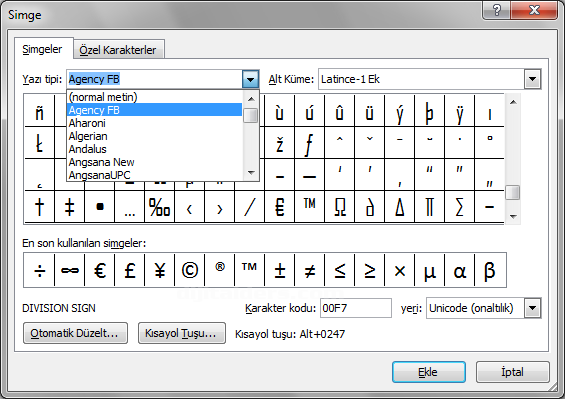Click the font list scrollbar thumb
This screenshot has height=399, width=565.
pyautogui.click(x=251, y=115)
